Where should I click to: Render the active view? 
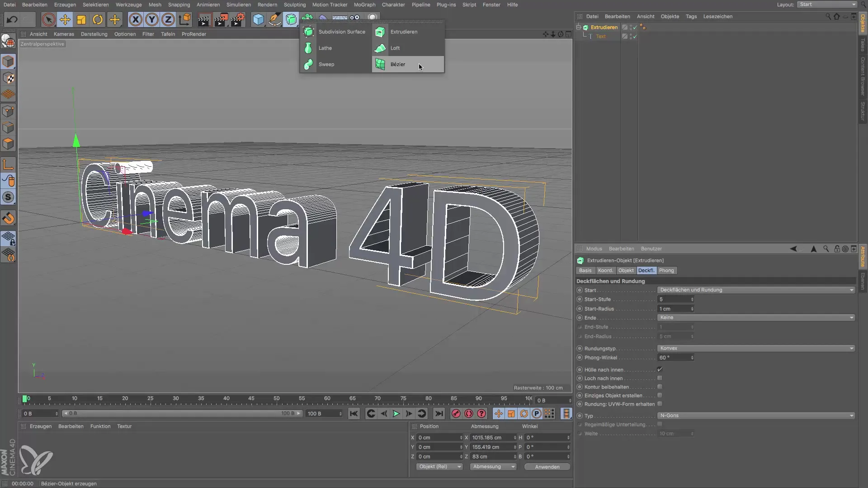click(204, 19)
